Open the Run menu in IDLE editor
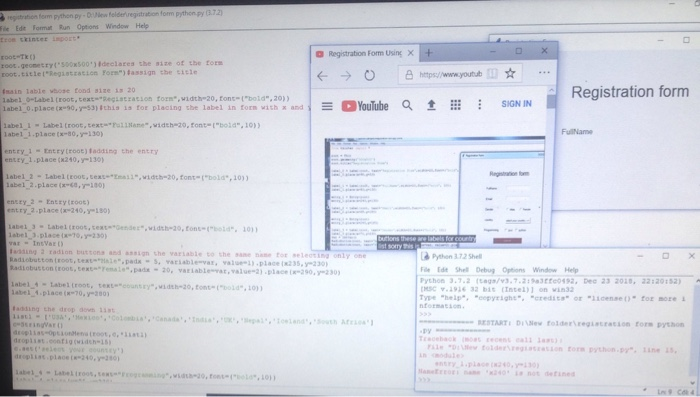Screen dimensions: 700x397 point(64,27)
